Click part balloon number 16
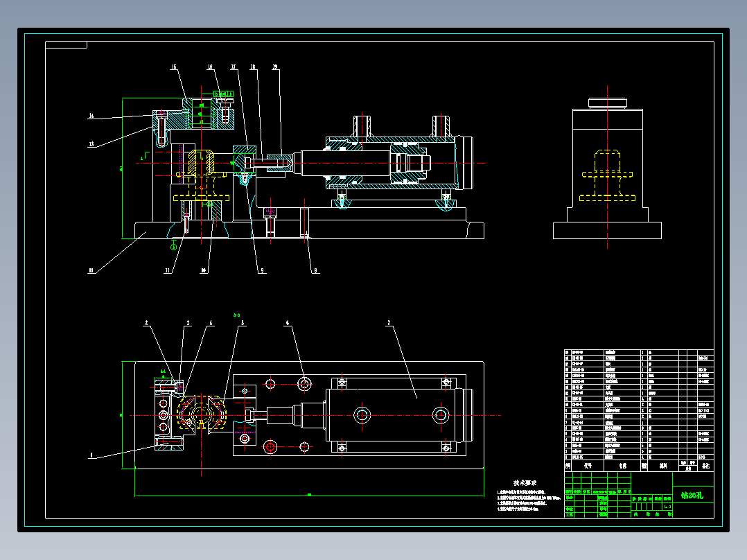The width and height of the screenshot is (747, 560). pos(209,67)
